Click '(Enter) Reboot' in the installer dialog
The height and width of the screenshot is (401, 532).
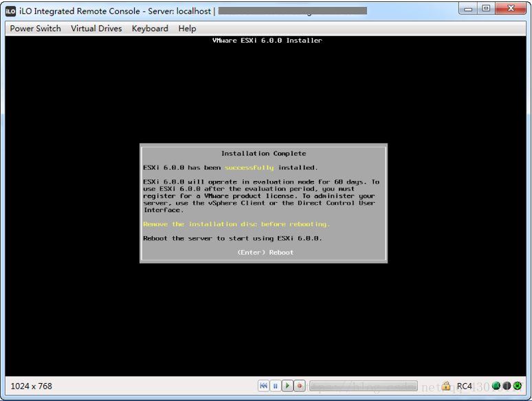(x=265, y=252)
